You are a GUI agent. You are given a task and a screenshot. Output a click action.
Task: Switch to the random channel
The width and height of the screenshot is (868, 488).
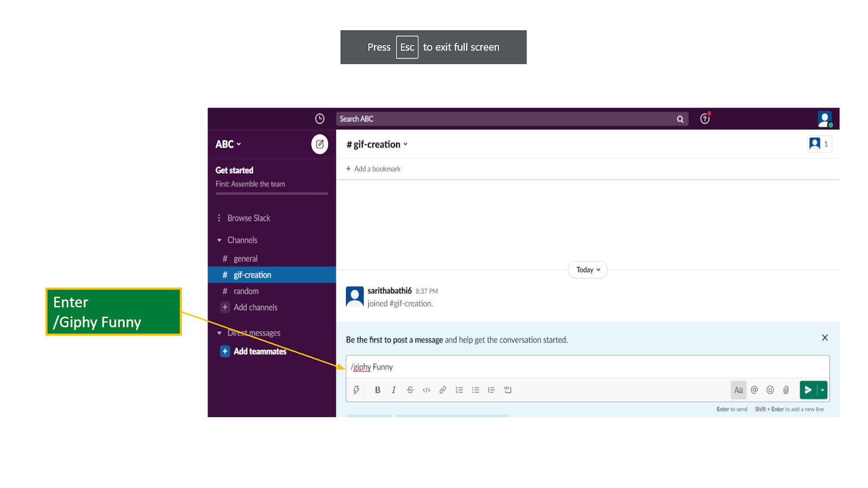point(246,291)
